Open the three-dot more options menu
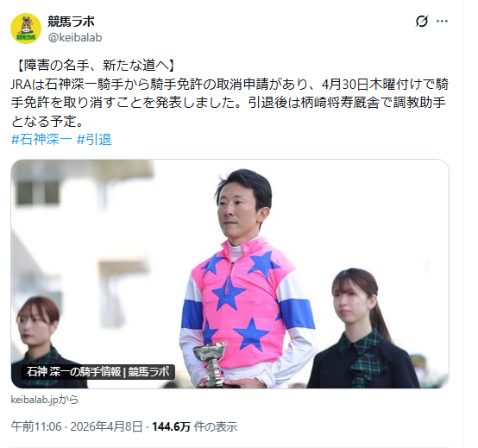The width and height of the screenshot is (478, 448). 442,21
